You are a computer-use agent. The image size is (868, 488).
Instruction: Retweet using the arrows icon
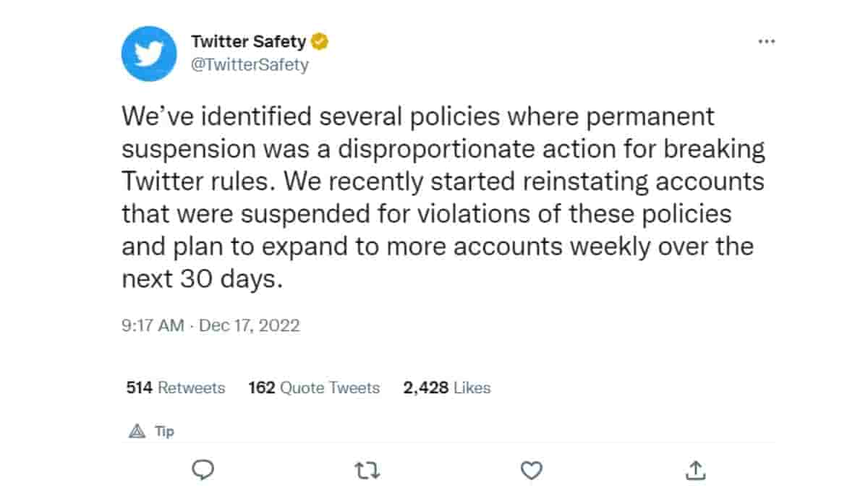pyautogui.click(x=368, y=471)
